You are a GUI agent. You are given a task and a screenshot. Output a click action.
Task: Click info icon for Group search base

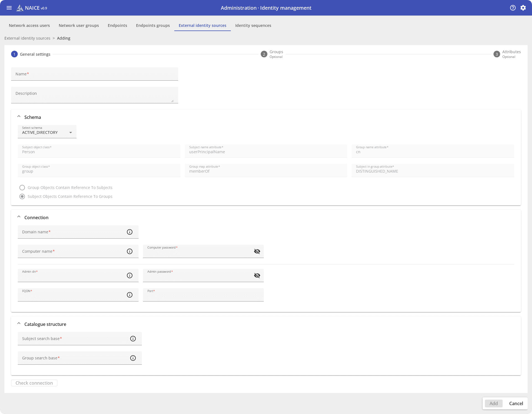coord(133,358)
